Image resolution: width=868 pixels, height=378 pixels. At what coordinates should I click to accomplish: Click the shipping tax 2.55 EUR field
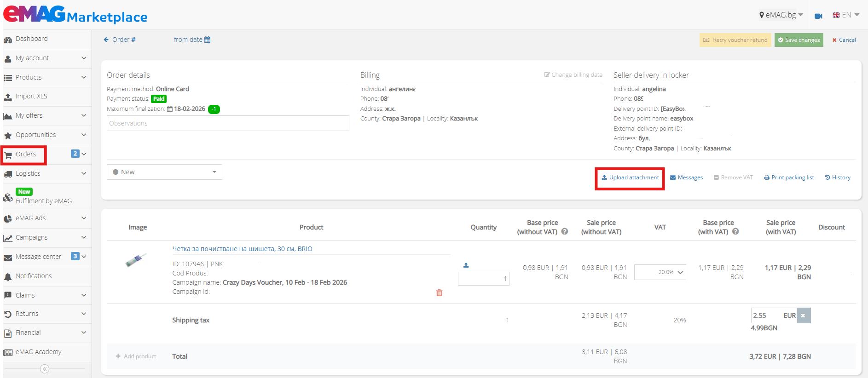coord(774,315)
